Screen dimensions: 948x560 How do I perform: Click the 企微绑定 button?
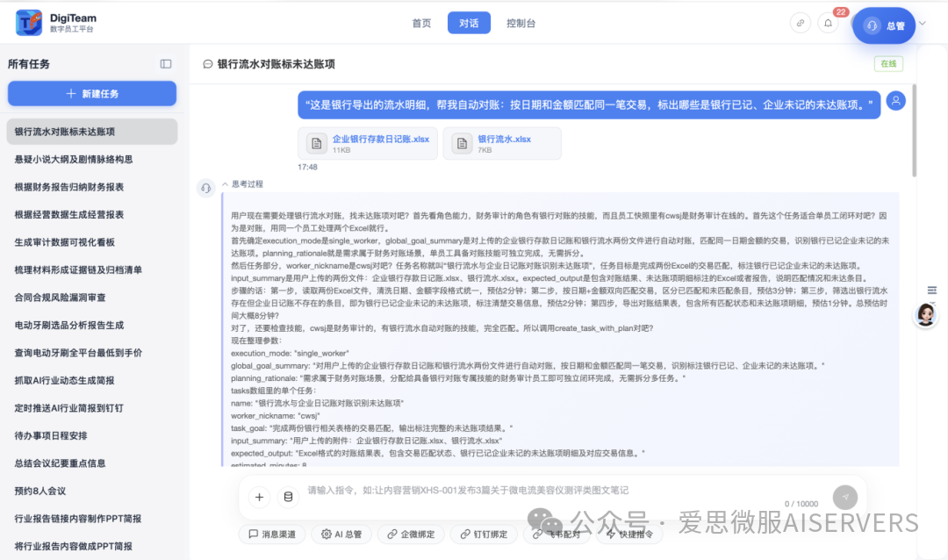[x=411, y=534]
